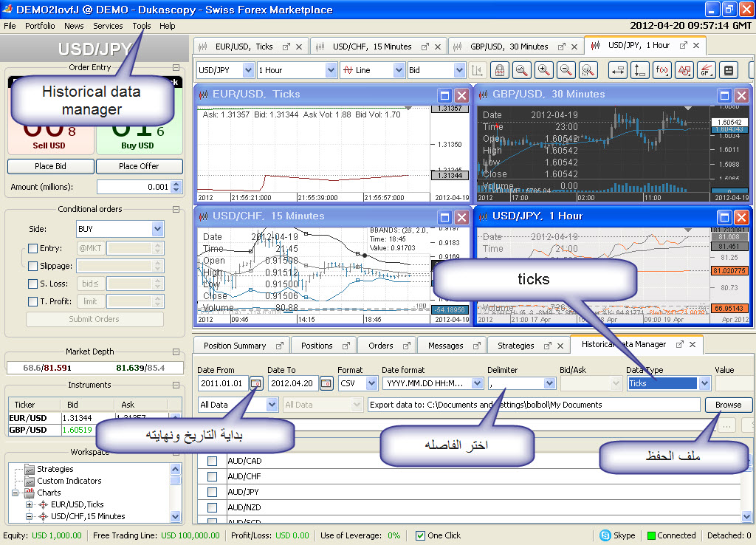Image resolution: width=756 pixels, height=545 pixels.
Task: Click the horizontal price marker tool
Action: coord(618,70)
